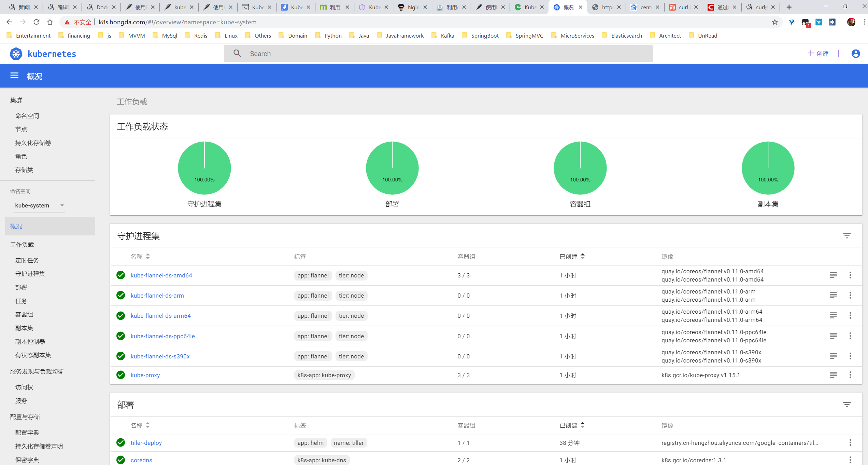View logs for kube-flannel-ds-ppc64le

coord(833,336)
